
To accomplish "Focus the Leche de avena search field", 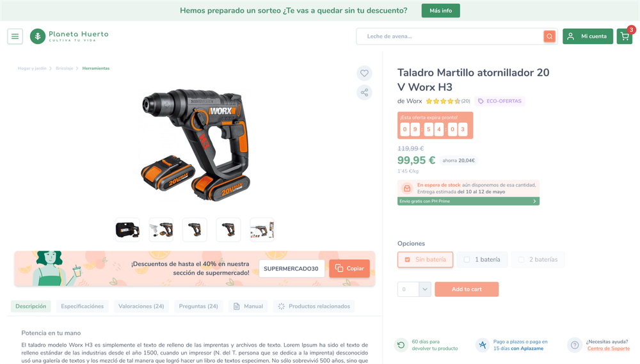I will (x=450, y=36).
